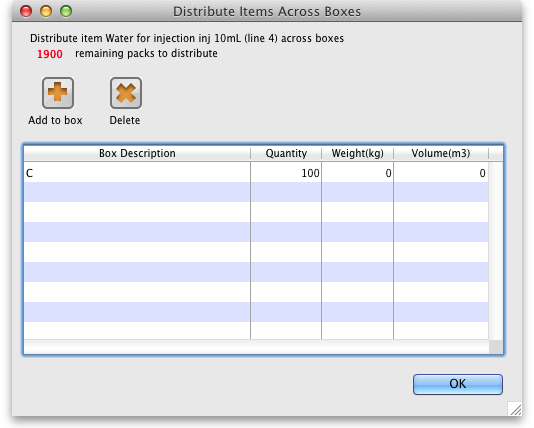Confirm with the OK button
Screen dimensions: 534x428
tap(458, 384)
